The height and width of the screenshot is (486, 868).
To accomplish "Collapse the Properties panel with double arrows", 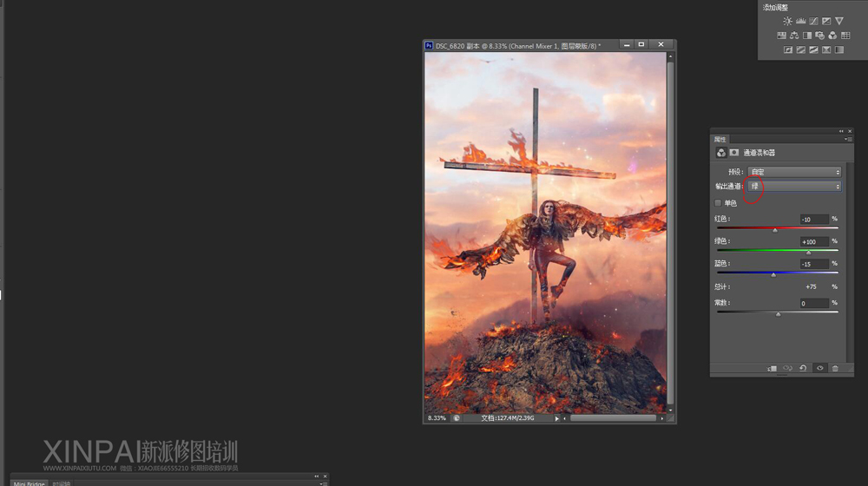I will [841, 131].
